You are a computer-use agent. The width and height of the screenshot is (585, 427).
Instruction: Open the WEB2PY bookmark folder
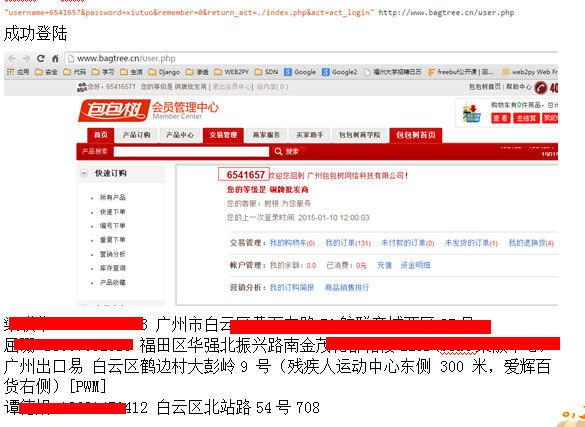tap(231, 72)
